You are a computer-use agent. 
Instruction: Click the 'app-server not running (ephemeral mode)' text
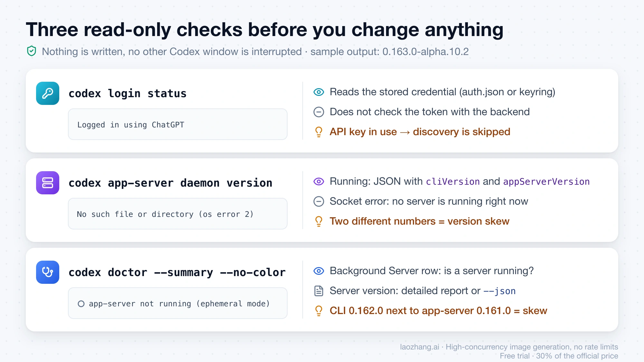179,304
